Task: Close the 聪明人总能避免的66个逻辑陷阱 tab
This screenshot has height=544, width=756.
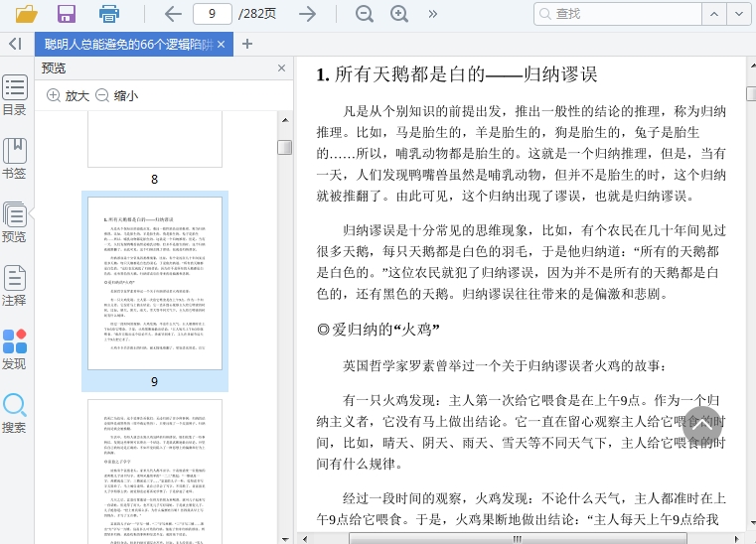Action: click(221, 45)
